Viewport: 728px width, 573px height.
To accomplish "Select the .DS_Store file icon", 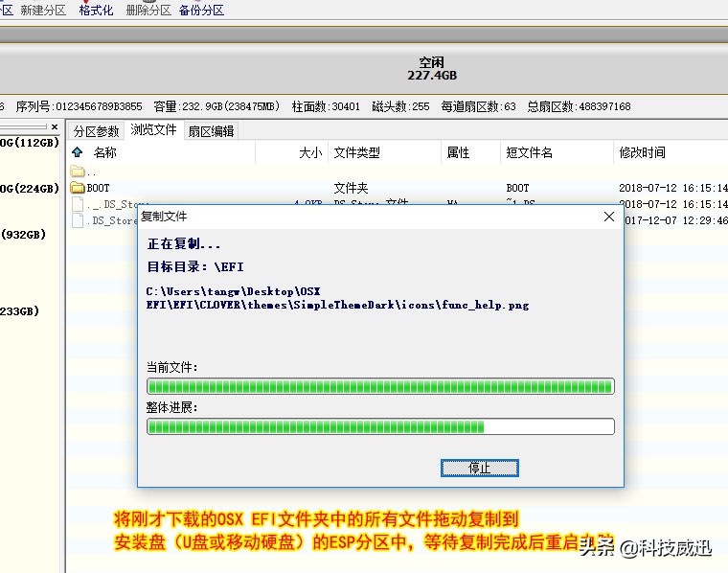I will [78, 220].
